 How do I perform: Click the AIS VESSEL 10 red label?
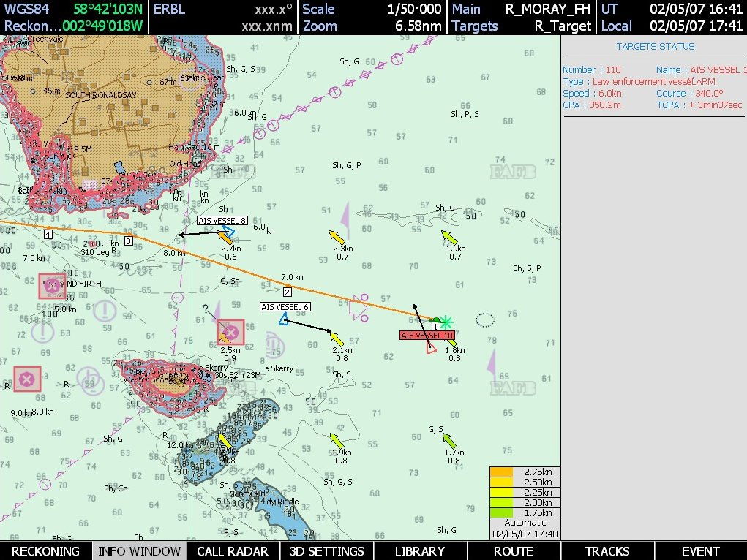pos(427,335)
